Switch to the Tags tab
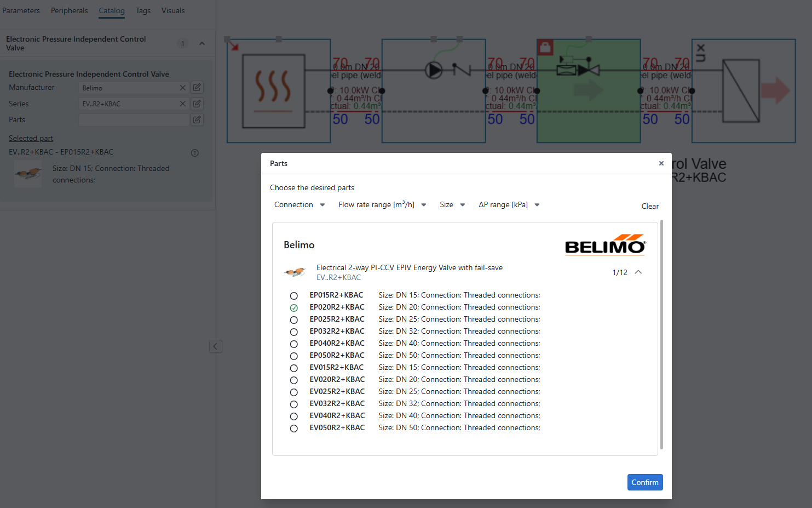Viewport: 812px width, 508px height. [143, 10]
